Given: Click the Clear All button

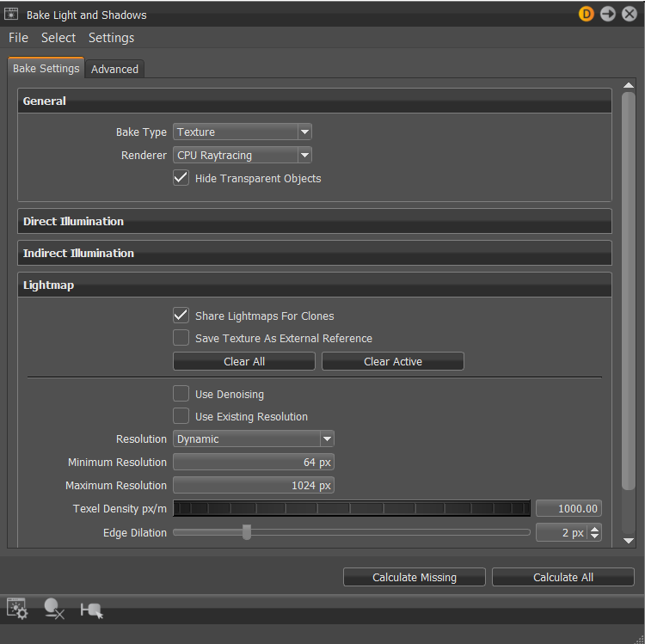Looking at the screenshot, I should coord(244,361).
